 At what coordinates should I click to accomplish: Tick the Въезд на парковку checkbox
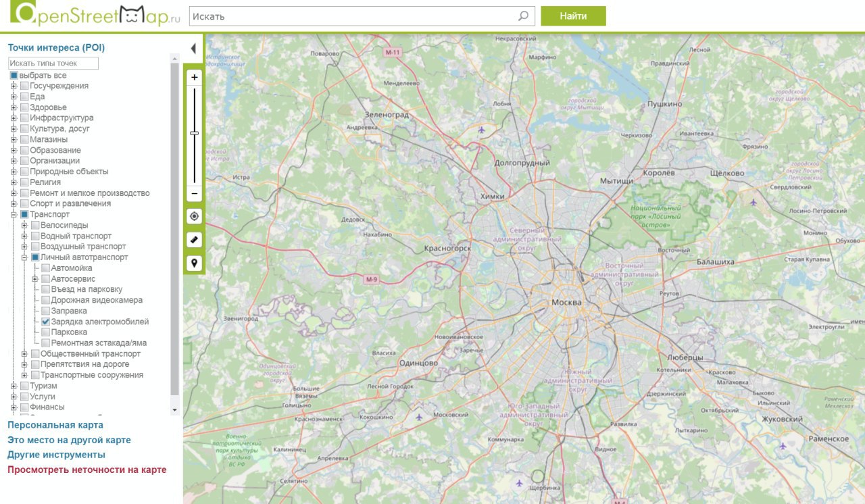click(x=46, y=289)
